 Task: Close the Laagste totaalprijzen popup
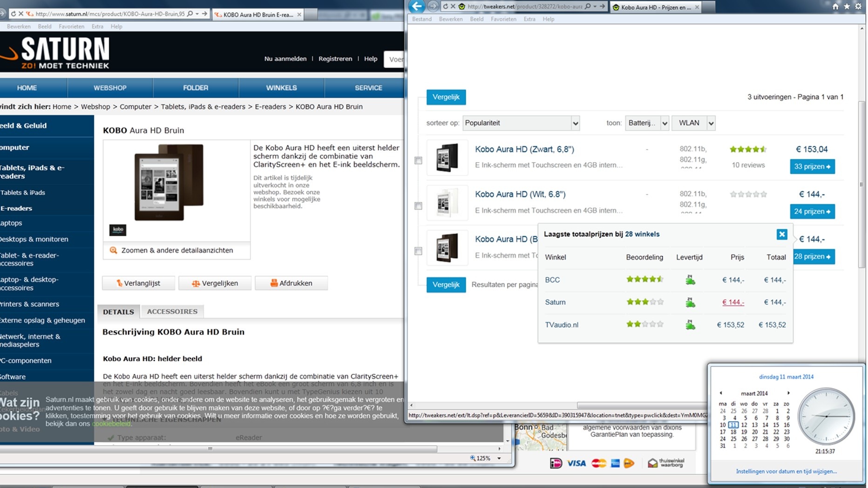[782, 234]
